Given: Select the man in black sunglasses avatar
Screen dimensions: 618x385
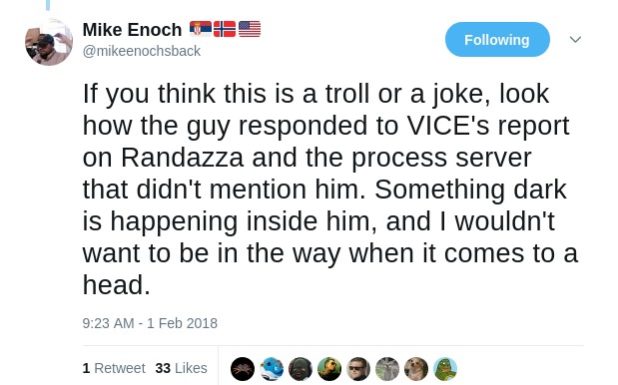Looking at the screenshot, I should pos(358,369).
